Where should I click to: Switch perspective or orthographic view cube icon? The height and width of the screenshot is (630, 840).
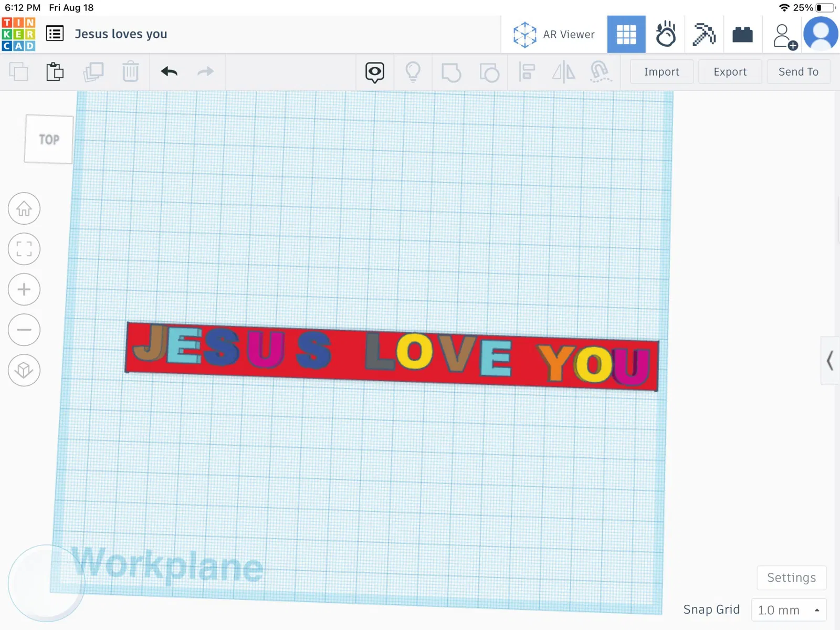point(24,370)
